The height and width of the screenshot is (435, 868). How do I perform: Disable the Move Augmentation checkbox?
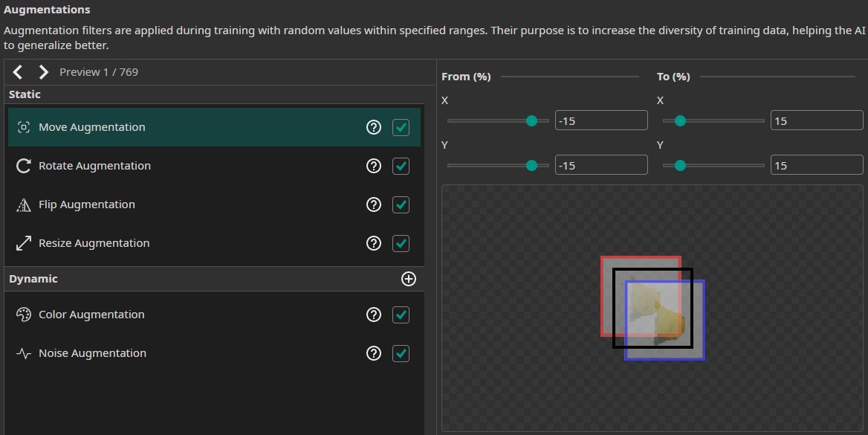pyautogui.click(x=401, y=127)
